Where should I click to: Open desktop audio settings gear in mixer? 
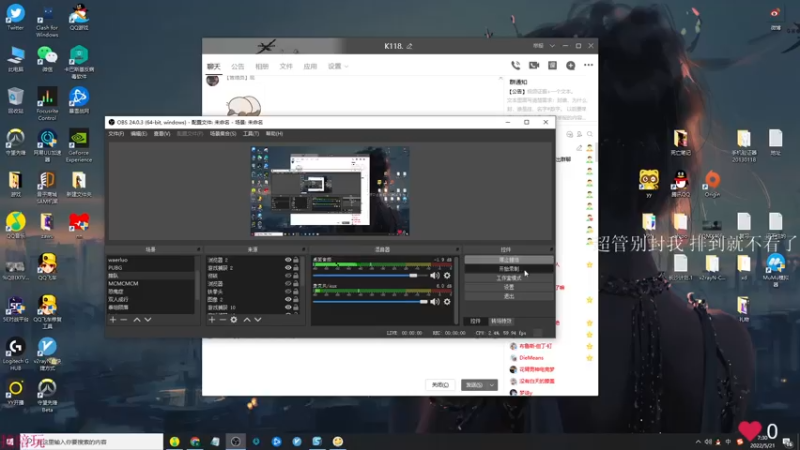(x=447, y=276)
